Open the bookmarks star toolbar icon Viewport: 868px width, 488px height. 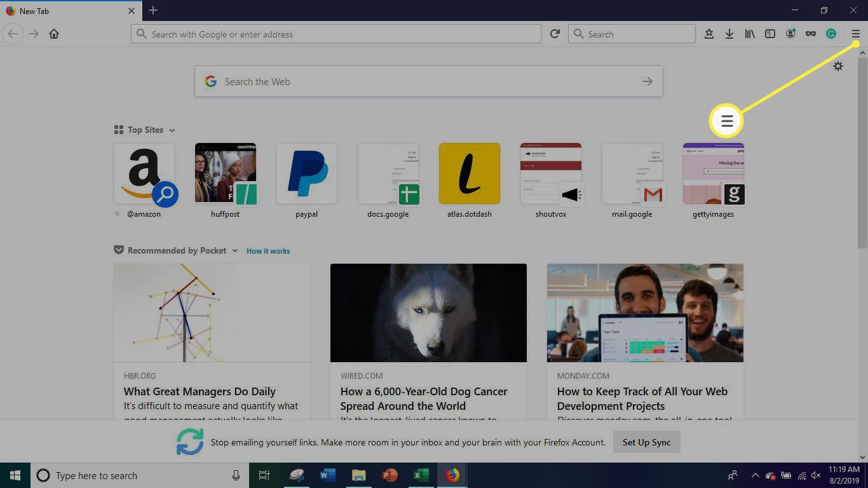(x=709, y=34)
